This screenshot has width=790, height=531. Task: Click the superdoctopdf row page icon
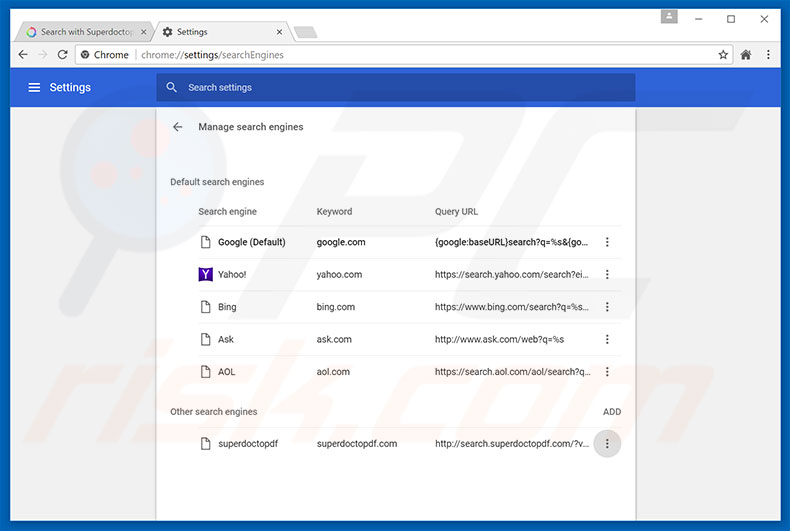[206, 444]
